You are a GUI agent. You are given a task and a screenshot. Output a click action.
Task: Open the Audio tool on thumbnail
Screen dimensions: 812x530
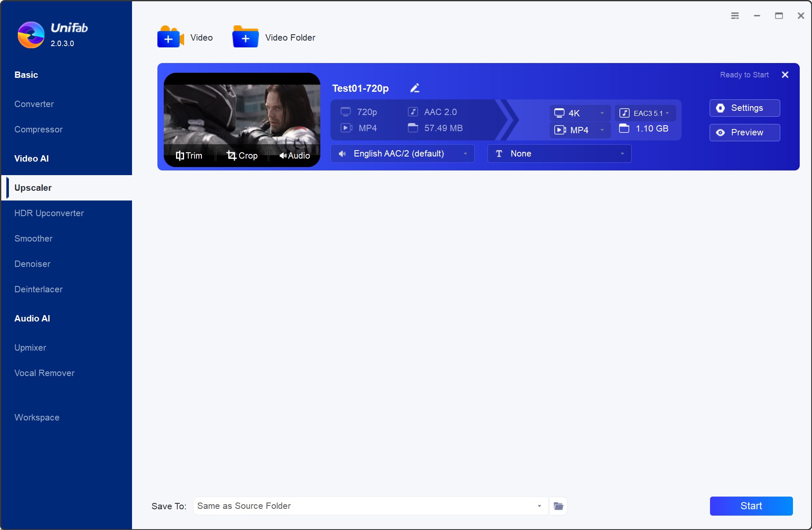tap(295, 156)
